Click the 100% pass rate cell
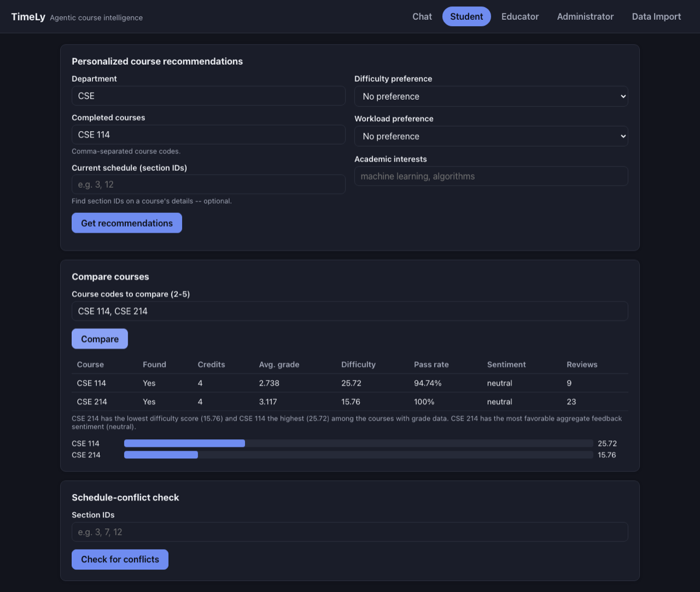 [424, 402]
